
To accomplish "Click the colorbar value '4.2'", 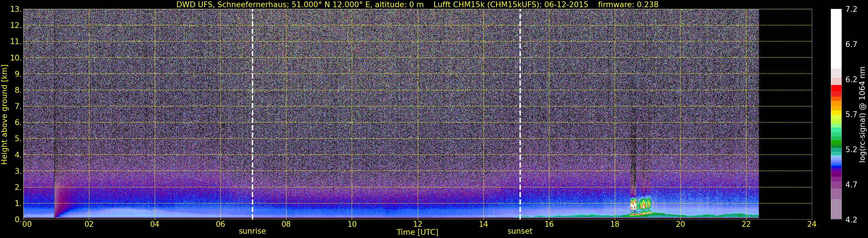I will [x=851, y=220].
